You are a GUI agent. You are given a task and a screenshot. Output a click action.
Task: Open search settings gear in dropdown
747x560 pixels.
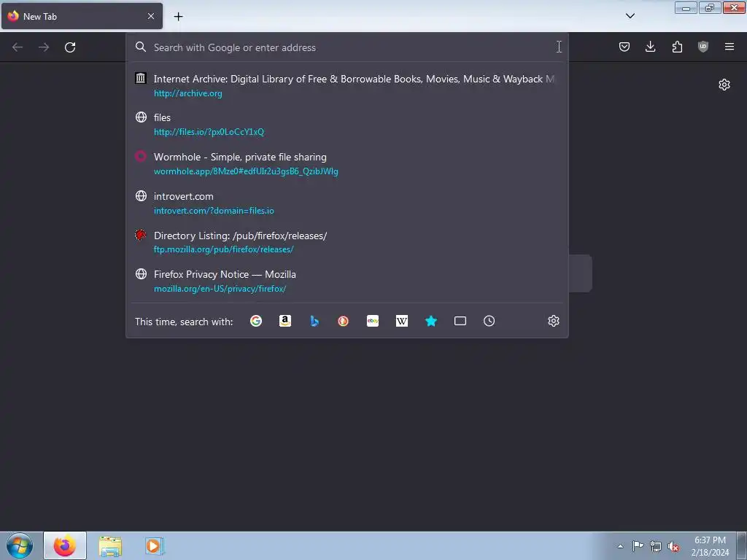(x=553, y=321)
